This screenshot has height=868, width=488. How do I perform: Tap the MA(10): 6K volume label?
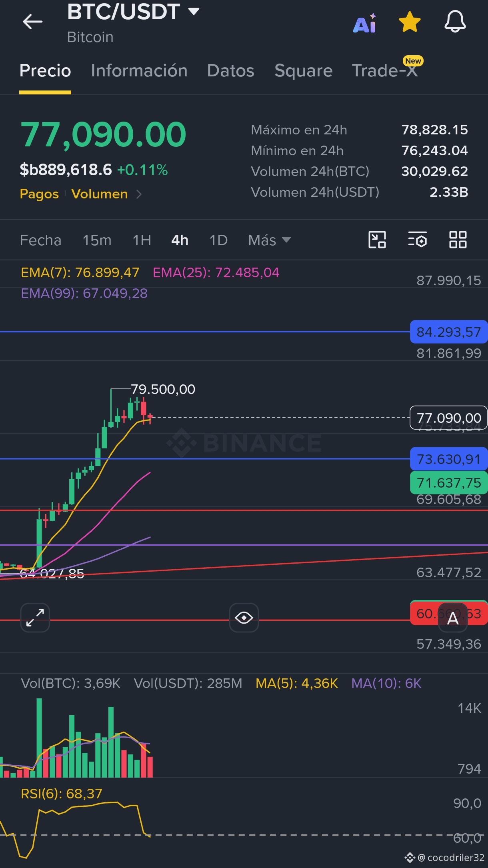click(x=386, y=683)
